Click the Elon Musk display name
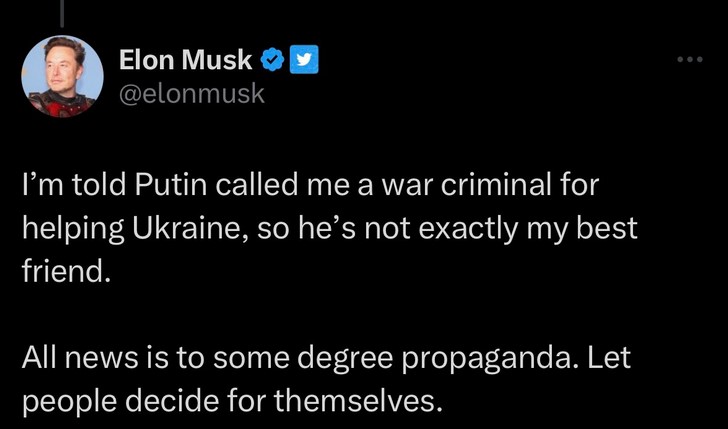 click(x=185, y=60)
